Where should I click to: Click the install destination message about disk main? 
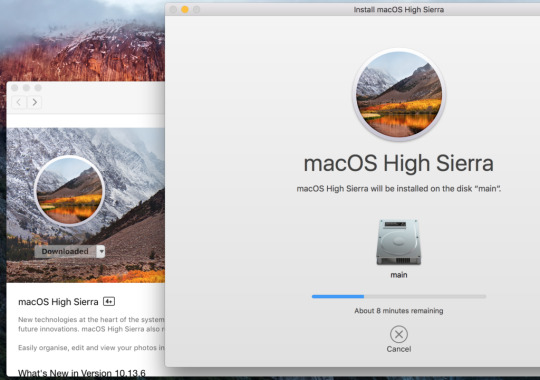coord(398,189)
